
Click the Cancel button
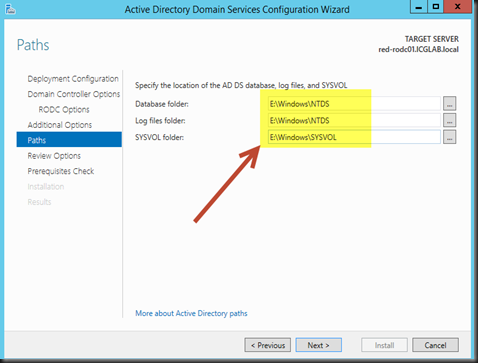[435, 345]
